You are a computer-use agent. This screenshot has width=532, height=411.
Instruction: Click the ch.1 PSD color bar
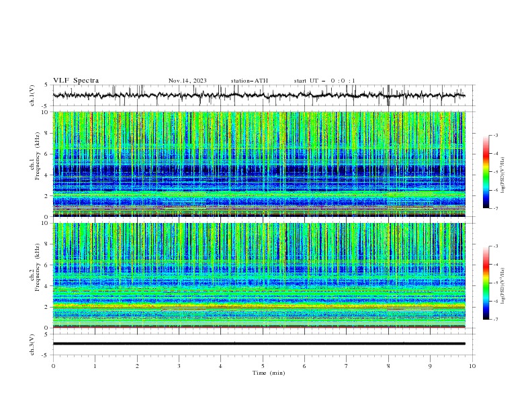click(x=486, y=172)
